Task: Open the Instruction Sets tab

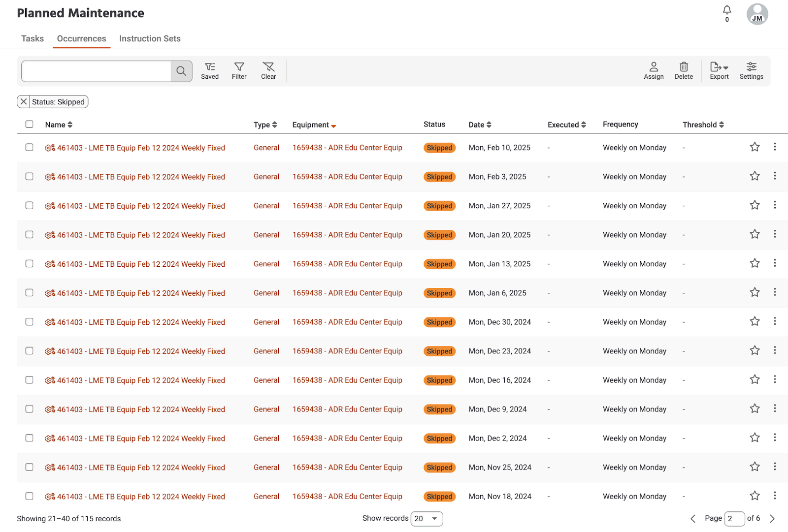Action: pyautogui.click(x=150, y=38)
